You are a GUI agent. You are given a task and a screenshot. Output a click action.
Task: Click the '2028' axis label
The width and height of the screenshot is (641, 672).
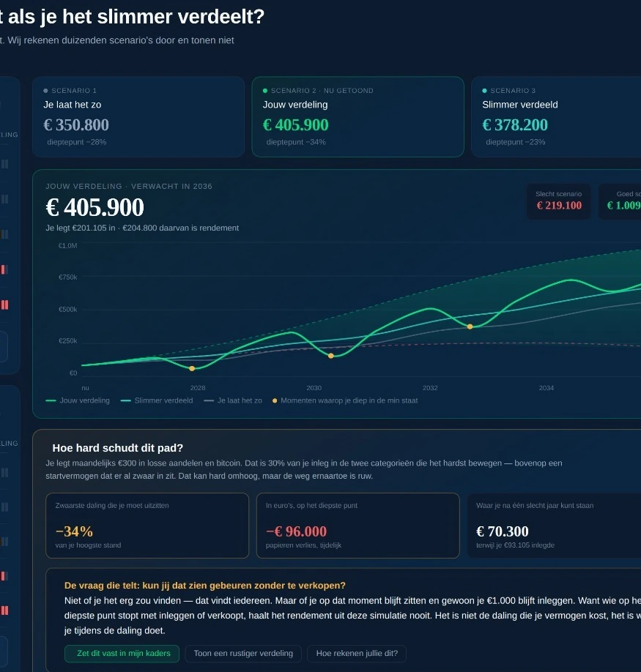click(198, 388)
